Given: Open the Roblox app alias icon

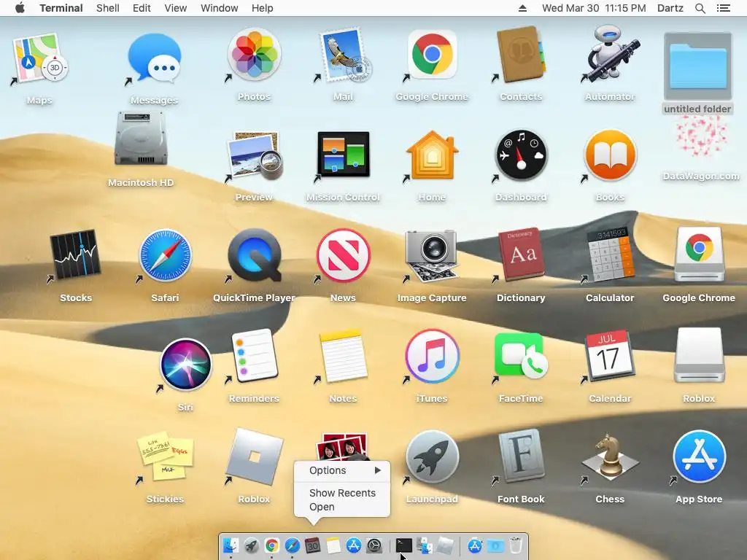Looking at the screenshot, I should [254, 457].
